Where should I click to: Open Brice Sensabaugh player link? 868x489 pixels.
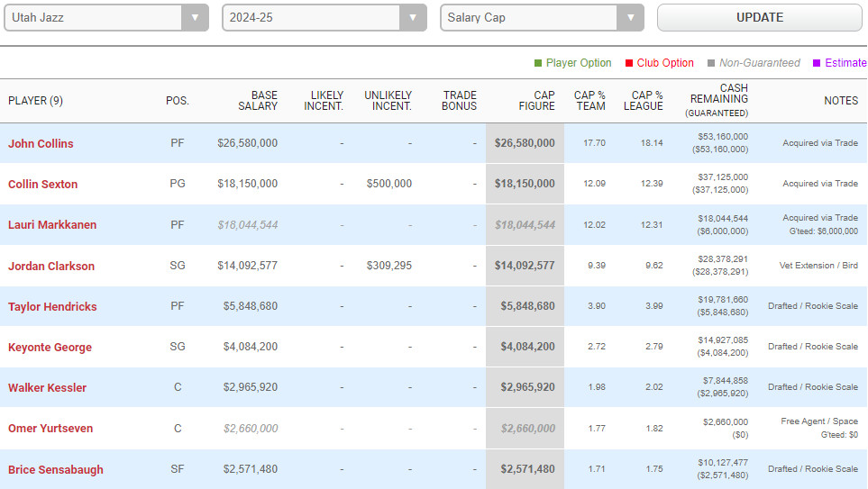coord(55,470)
